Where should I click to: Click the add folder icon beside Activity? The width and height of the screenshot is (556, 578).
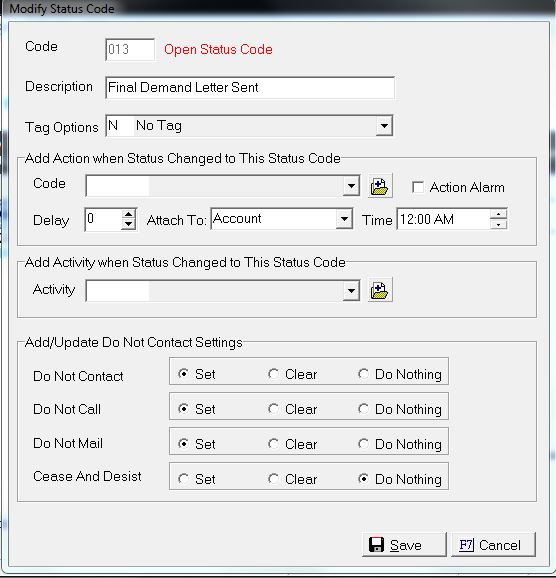[380, 290]
